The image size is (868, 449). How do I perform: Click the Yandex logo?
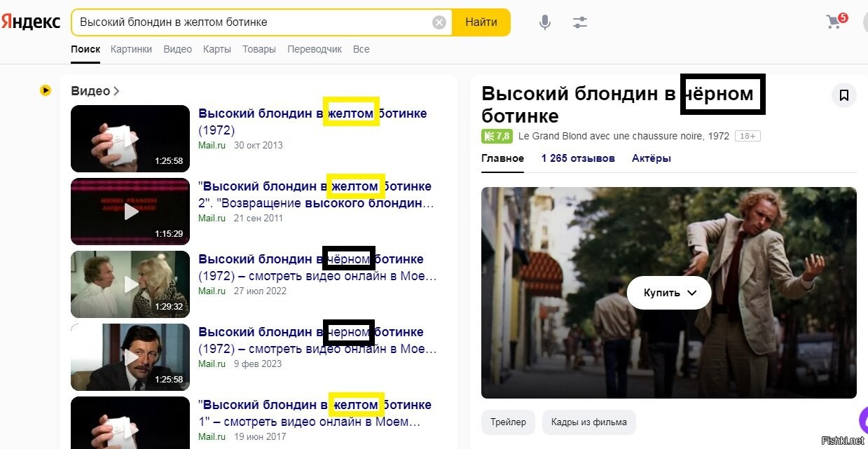(x=30, y=22)
